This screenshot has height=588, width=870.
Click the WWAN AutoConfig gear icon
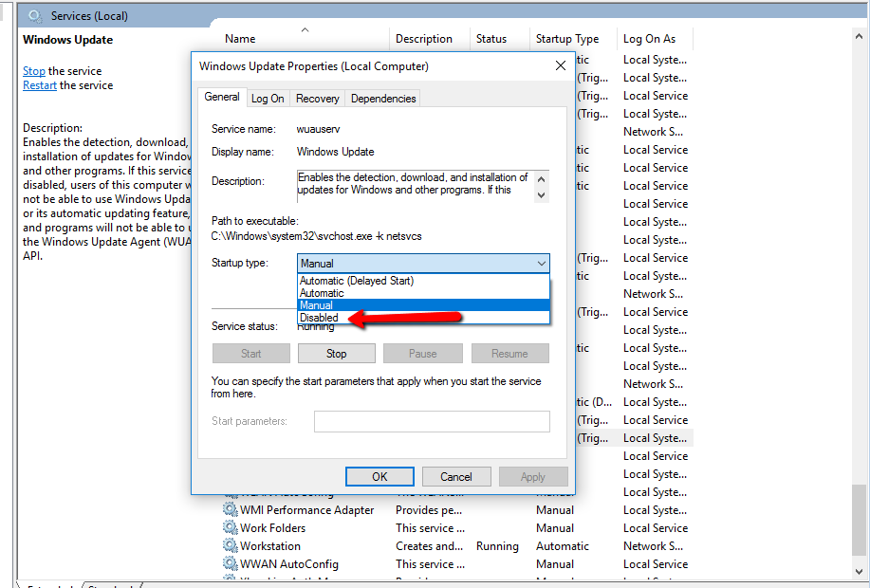click(230, 563)
